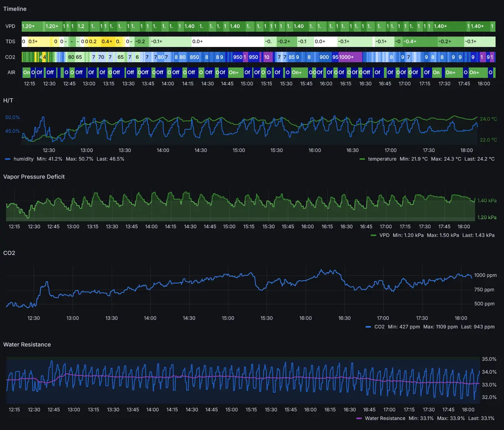Click the blue humidity legend color swatch
Screen dimensions: 504x430
pyautogui.click(x=8, y=159)
